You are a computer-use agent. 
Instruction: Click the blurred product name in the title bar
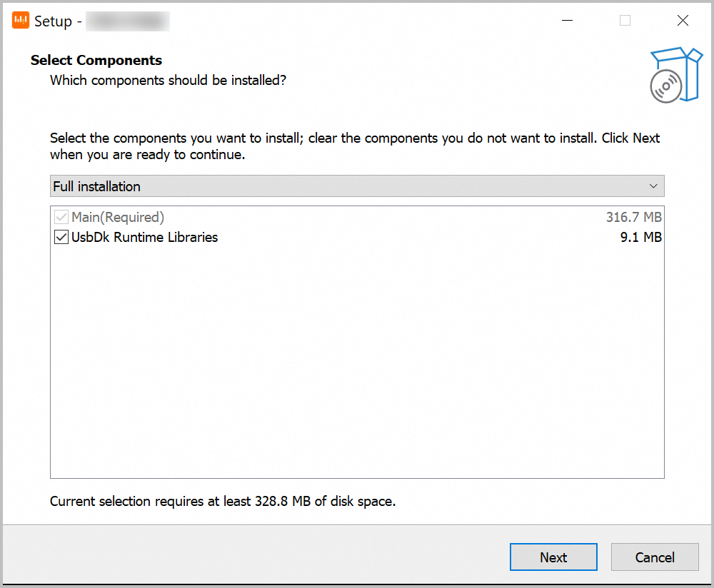[127, 21]
